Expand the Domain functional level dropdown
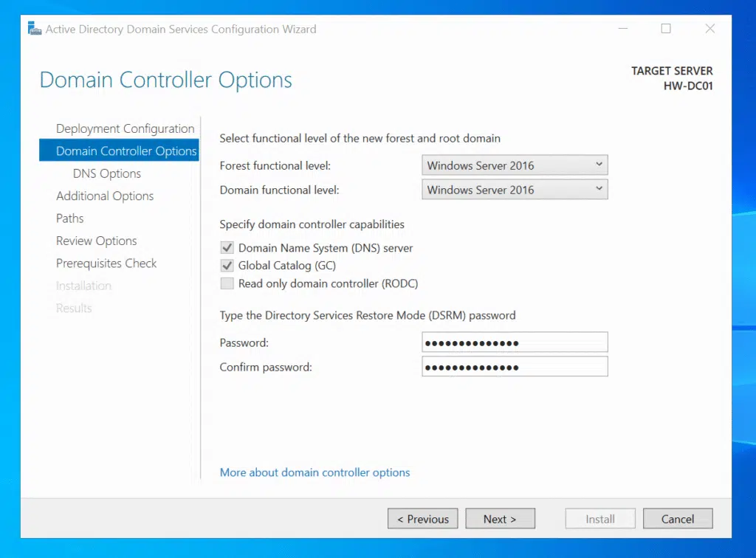Screen dimensions: 756x558 pyautogui.click(x=515, y=190)
